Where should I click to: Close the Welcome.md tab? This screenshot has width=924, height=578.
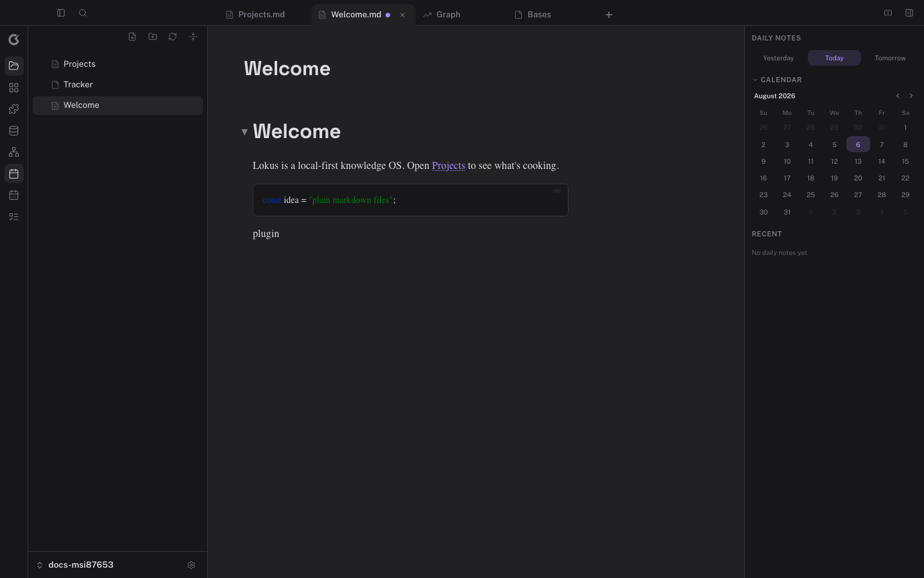click(x=402, y=15)
